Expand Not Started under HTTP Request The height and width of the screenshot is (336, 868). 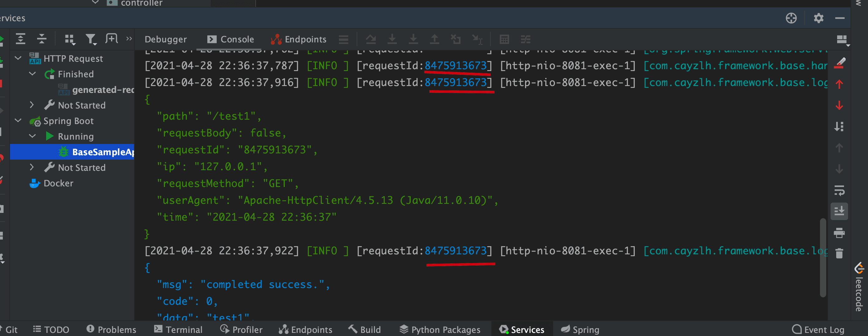32,105
